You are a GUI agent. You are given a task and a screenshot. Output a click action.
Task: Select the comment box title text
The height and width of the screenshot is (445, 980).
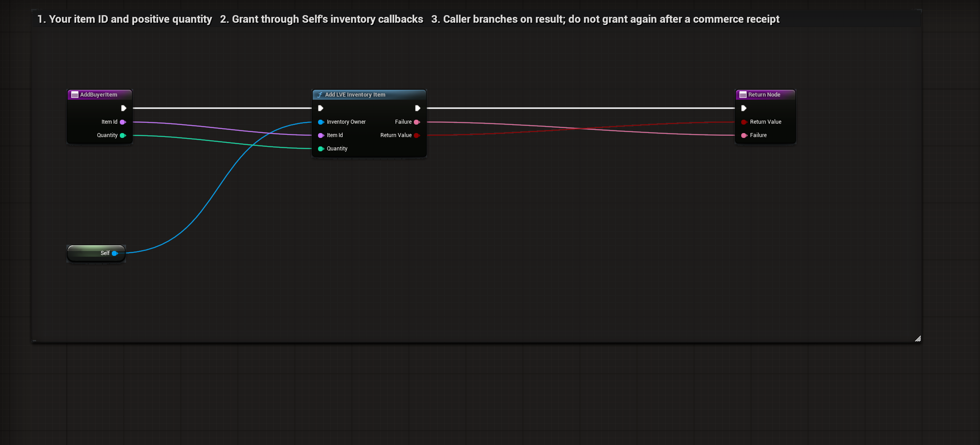pos(408,19)
